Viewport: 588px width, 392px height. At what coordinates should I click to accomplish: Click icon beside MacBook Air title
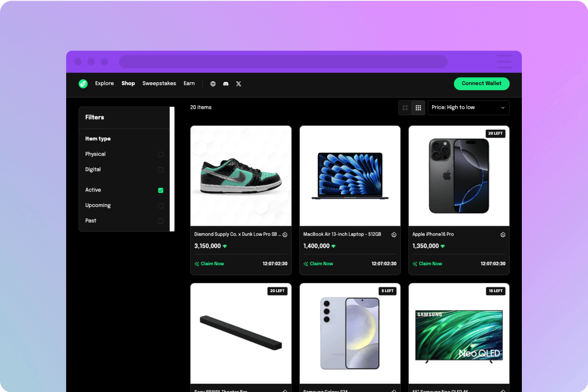[x=393, y=234]
